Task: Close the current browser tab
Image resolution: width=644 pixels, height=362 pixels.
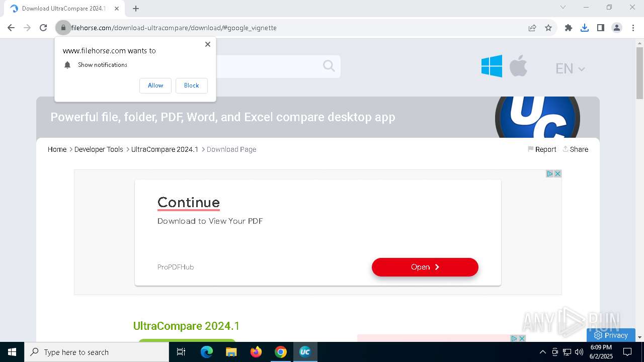Action: tap(117, 9)
